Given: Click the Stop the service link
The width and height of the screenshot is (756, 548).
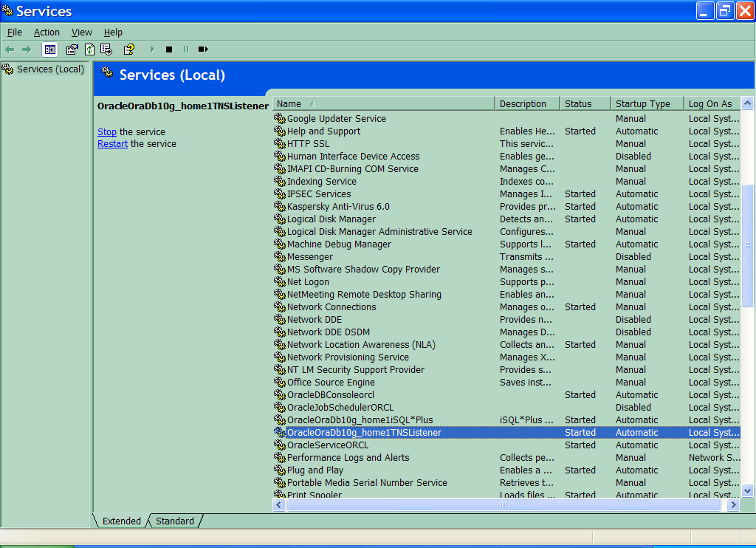Looking at the screenshot, I should coord(107,132).
